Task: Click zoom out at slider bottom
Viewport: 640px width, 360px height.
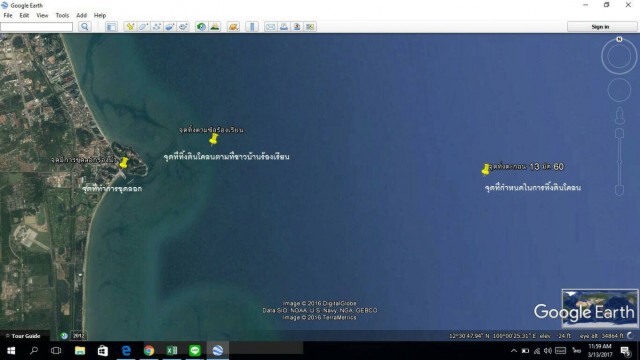Action: pyautogui.click(x=619, y=190)
